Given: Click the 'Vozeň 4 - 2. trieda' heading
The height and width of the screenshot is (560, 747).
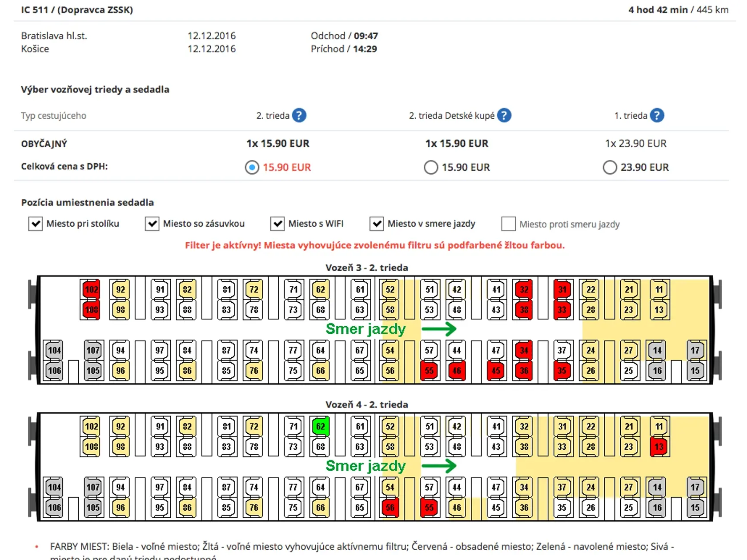Looking at the screenshot, I should (x=367, y=404).
